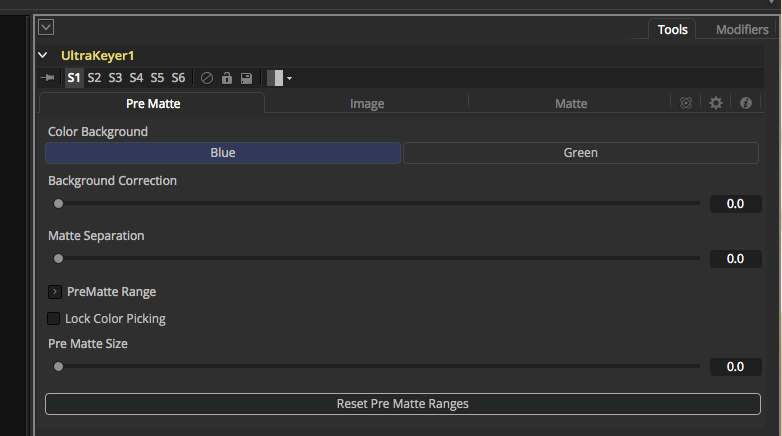
Task: Click the lock icon in the UltraKeyer1 toolbar
Action: [x=227, y=78]
